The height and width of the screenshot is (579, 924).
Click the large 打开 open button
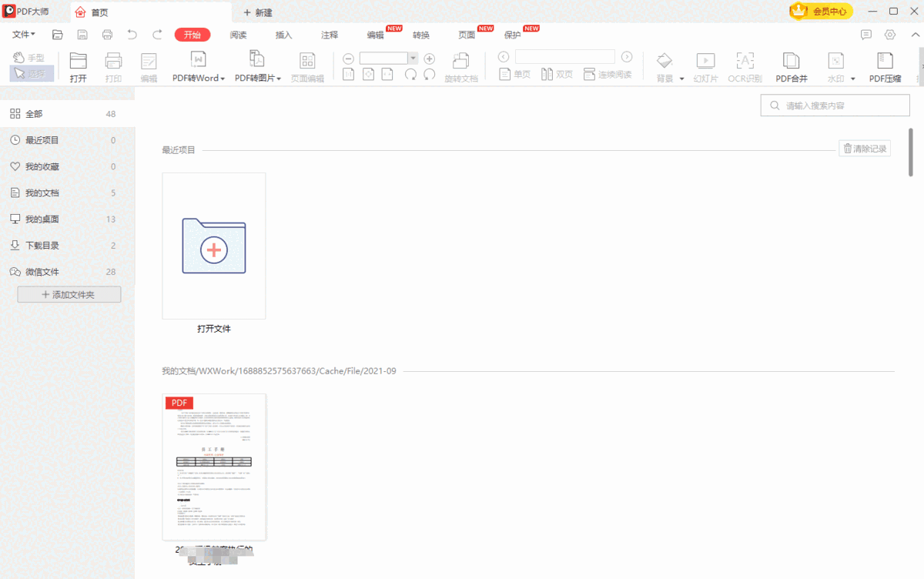pyautogui.click(x=79, y=67)
